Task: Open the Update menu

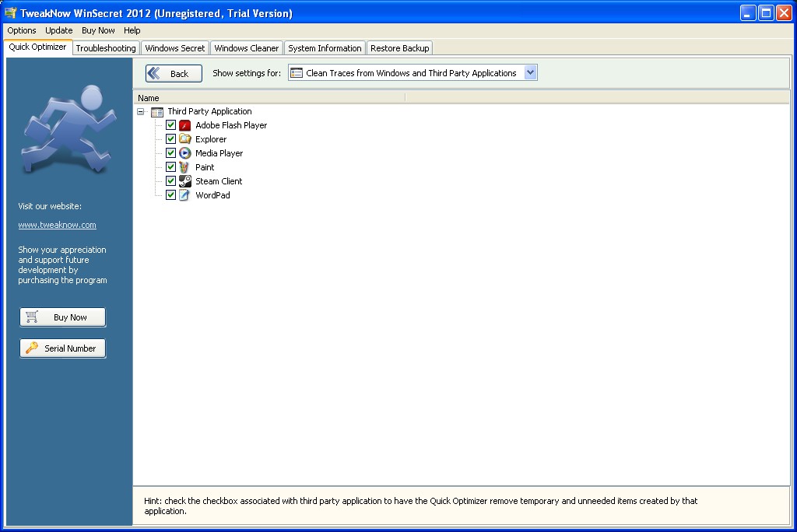Action: (x=59, y=30)
